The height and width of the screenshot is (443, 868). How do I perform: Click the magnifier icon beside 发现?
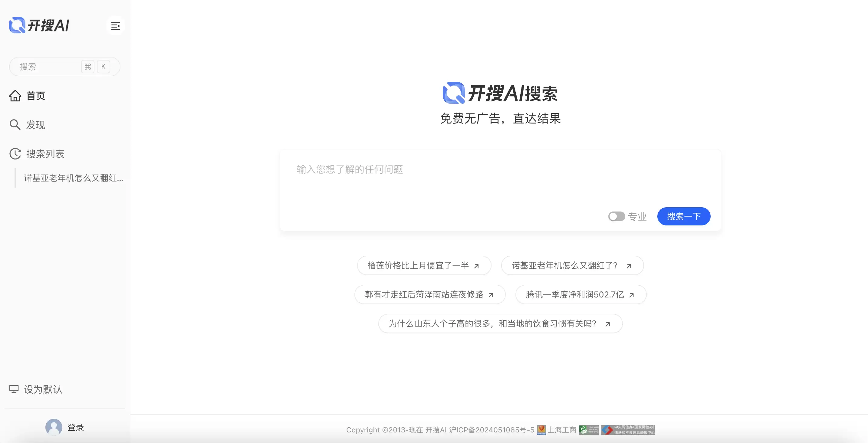point(15,125)
